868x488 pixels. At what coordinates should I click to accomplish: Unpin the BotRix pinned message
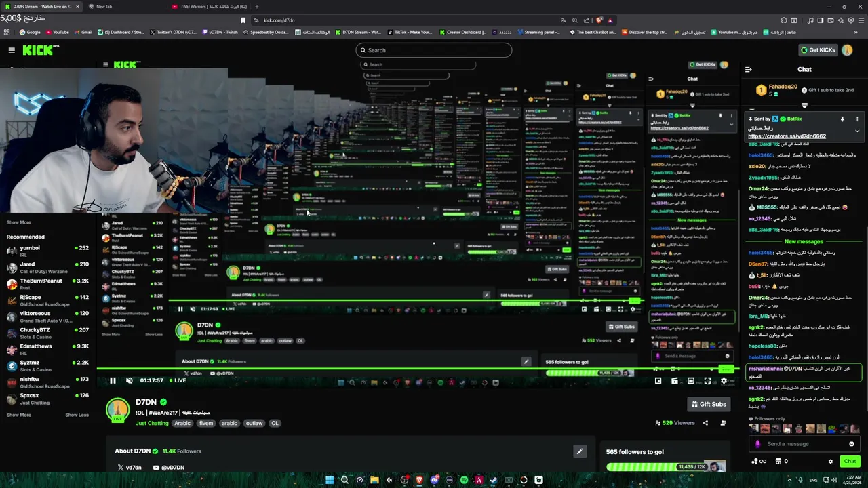pyautogui.click(x=842, y=119)
